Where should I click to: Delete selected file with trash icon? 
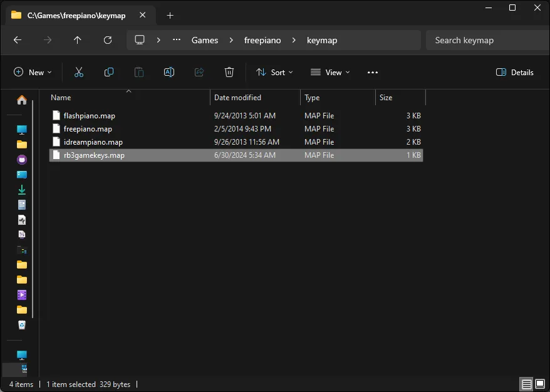(229, 73)
